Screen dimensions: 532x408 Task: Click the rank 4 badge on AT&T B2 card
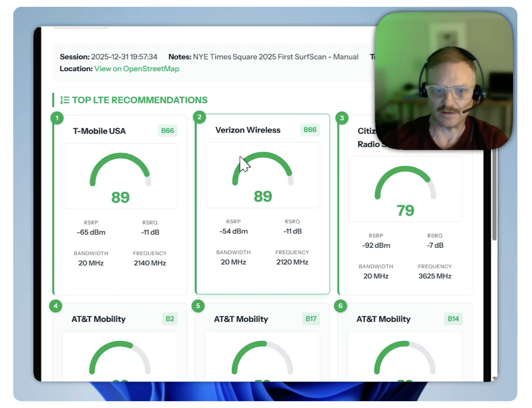56,306
